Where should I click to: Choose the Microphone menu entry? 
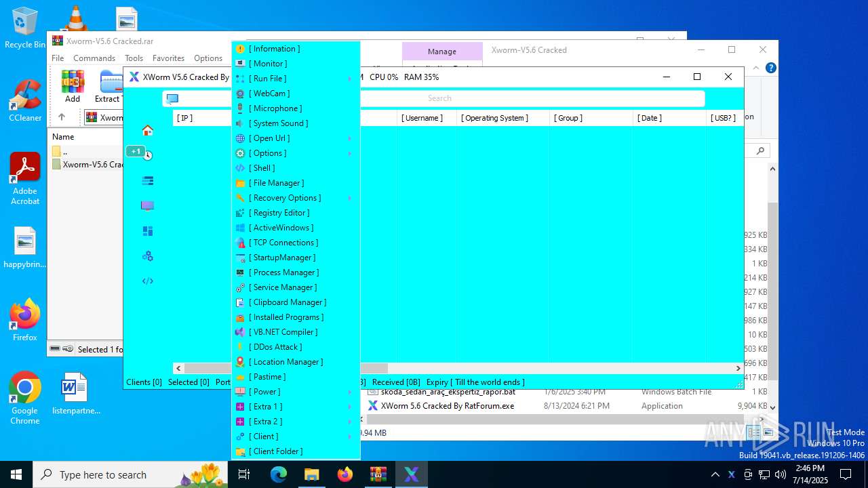tap(296, 108)
